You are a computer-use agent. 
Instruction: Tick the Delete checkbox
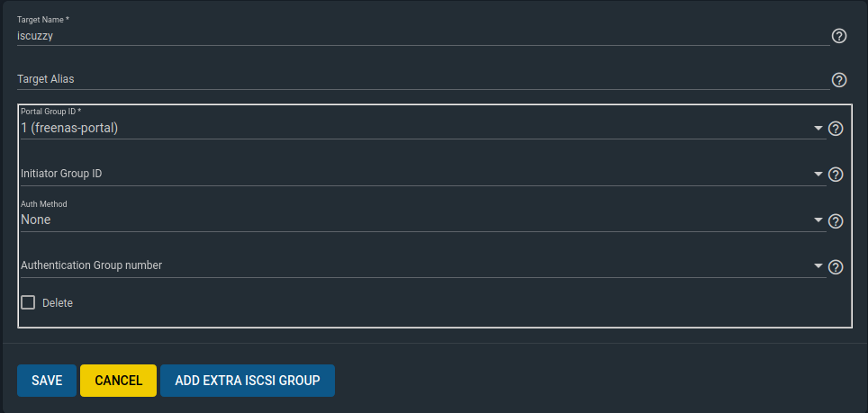[x=28, y=302]
